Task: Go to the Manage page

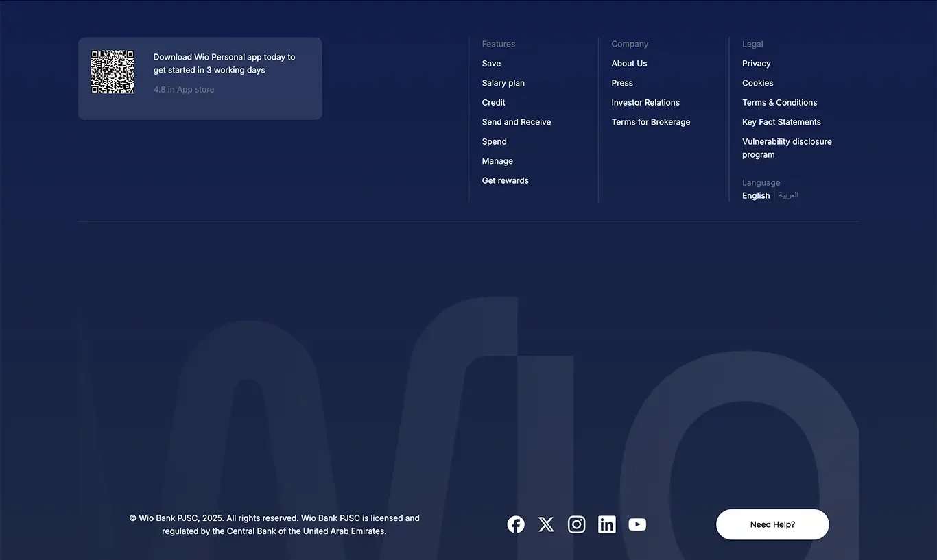Action: pos(497,161)
